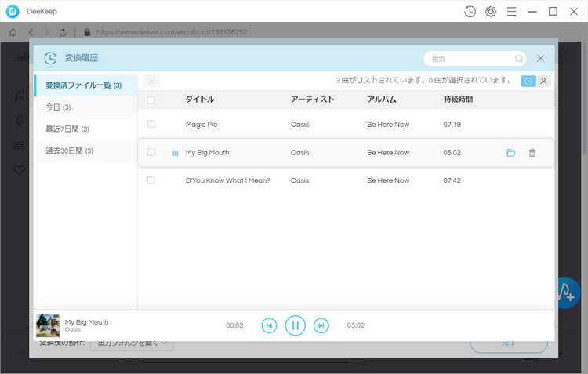Click the Deezer URL address bar

(x=172, y=32)
